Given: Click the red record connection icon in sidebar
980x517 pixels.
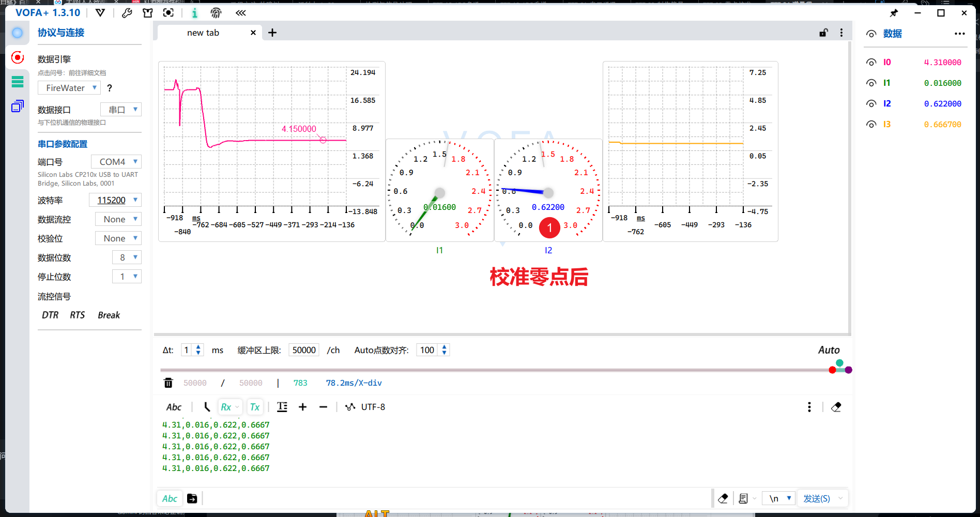Looking at the screenshot, I should 18,57.
